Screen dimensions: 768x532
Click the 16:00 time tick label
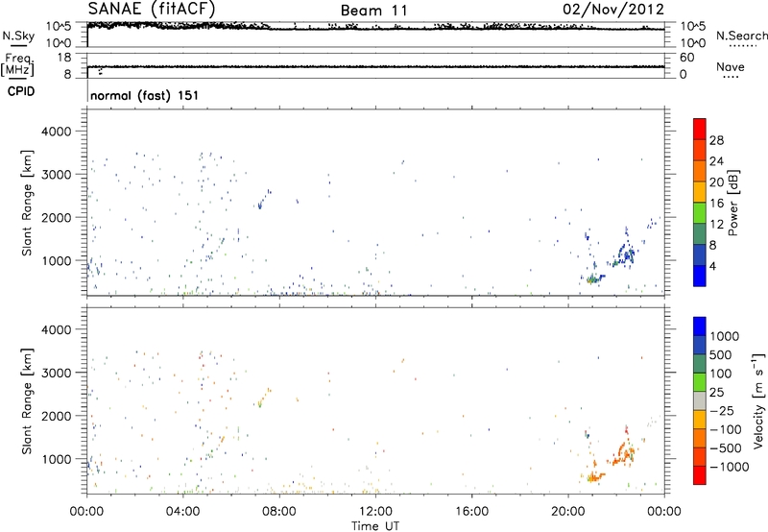click(x=471, y=512)
